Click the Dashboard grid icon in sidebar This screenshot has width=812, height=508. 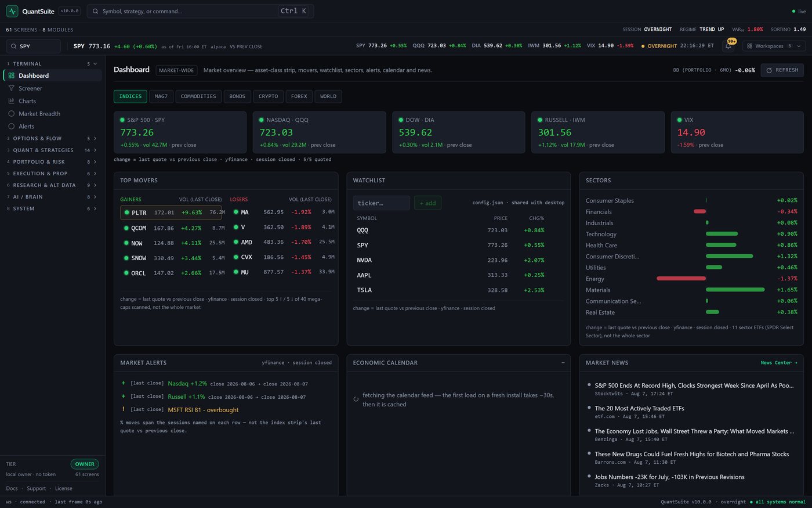(x=11, y=75)
